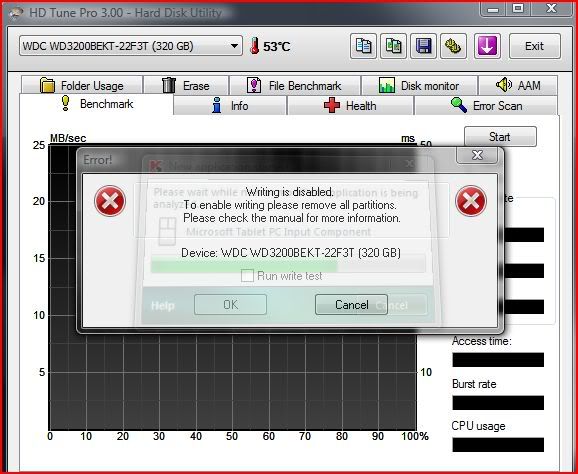Click the 'Writing is disabled.' message
Screen dimensions: 578x474
(x=289, y=192)
